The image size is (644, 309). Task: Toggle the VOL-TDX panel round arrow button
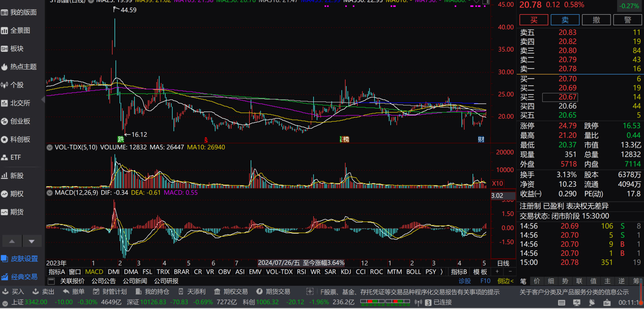click(x=50, y=147)
